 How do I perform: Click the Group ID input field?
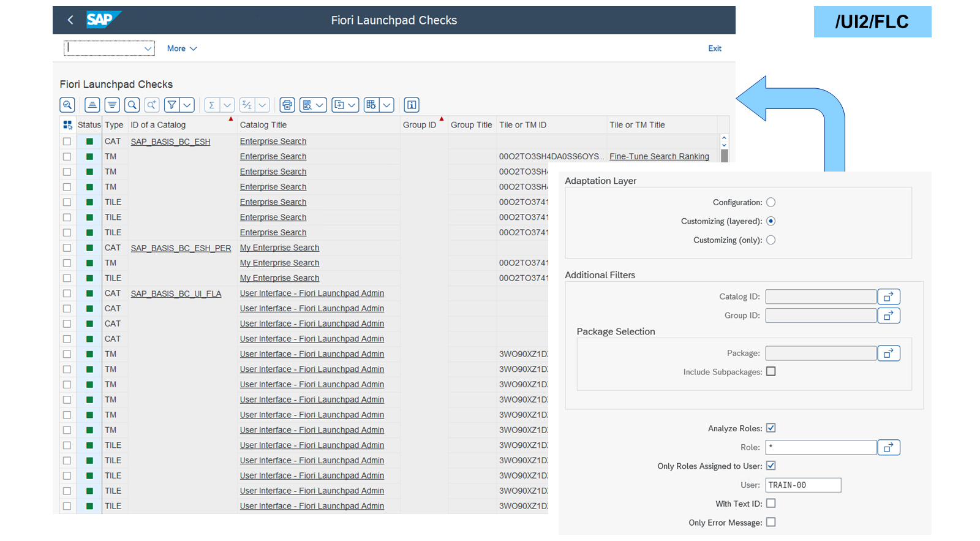click(821, 316)
